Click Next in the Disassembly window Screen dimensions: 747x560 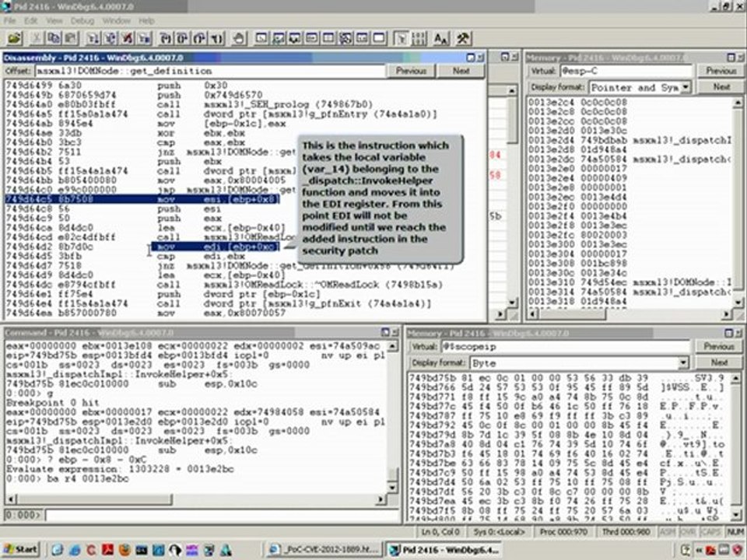[x=461, y=71]
